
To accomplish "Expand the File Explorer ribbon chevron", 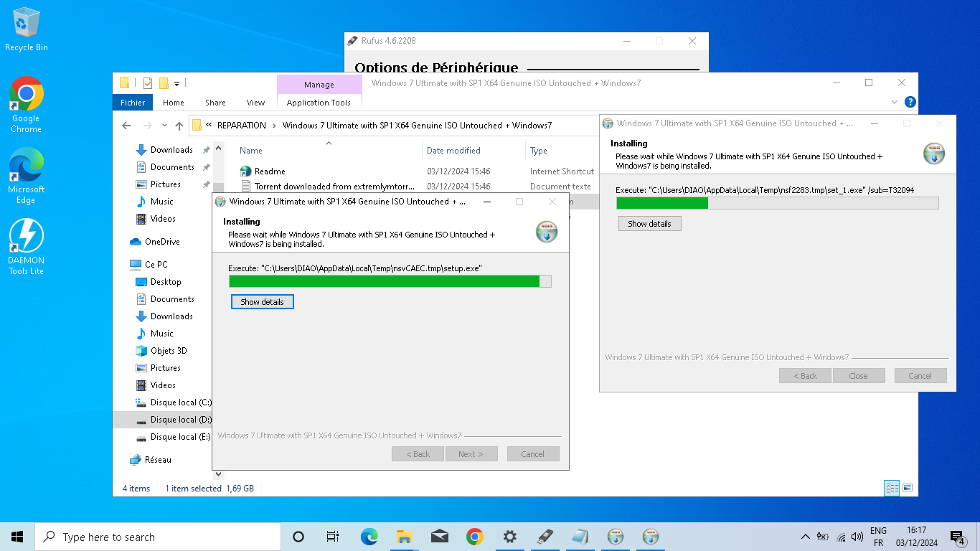I will pyautogui.click(x=895, y=103).
